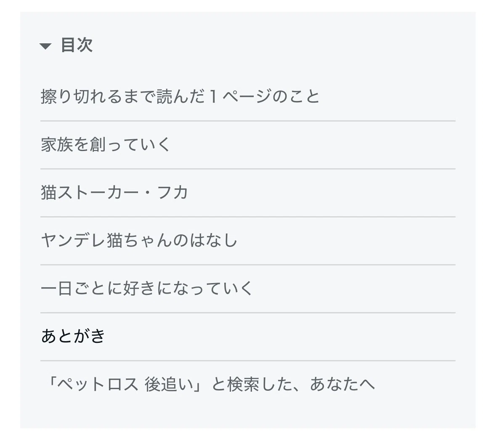
Task: Jump to the afterword あとがき
Action: pyautogui.click(x=73, y=336)
